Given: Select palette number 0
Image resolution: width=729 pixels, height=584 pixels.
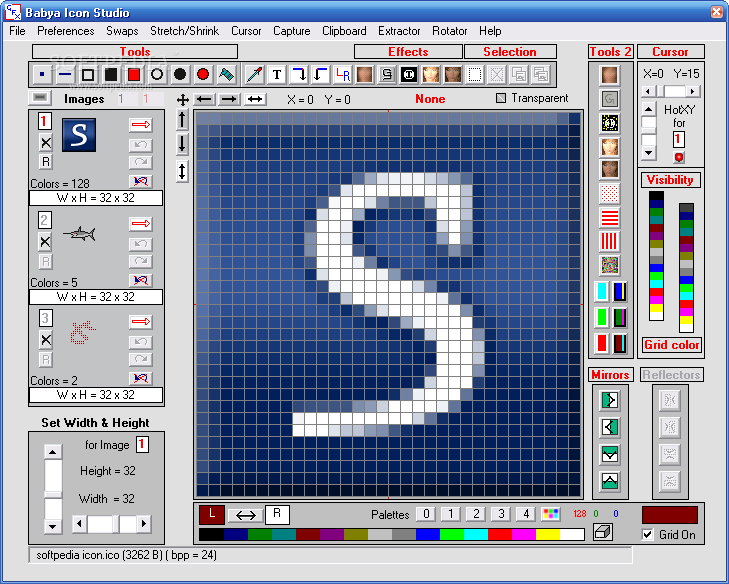Looking at the screenshot, I should [426, 514].
